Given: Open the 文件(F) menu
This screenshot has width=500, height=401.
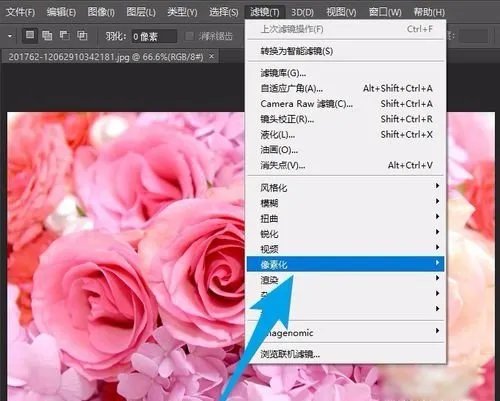Looking at the screenshot, I should 21,12.
